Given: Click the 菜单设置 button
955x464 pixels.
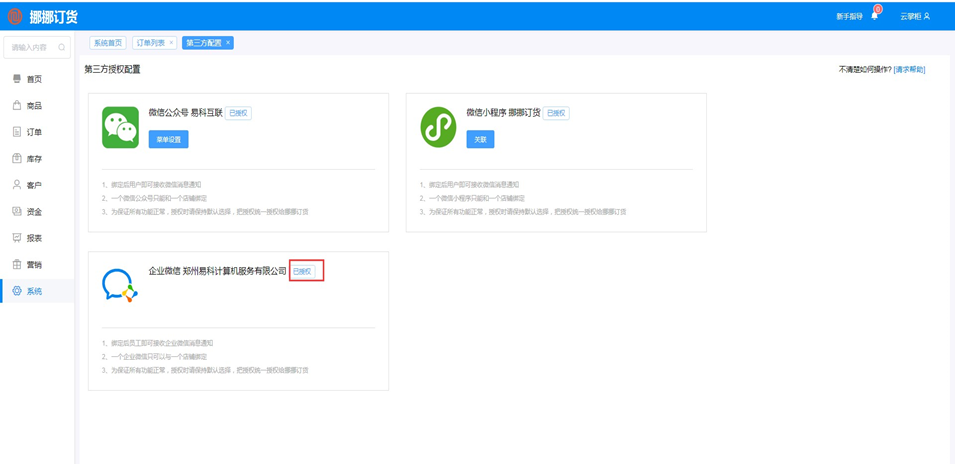Looking at the screenshot, I should coord(168,139).
